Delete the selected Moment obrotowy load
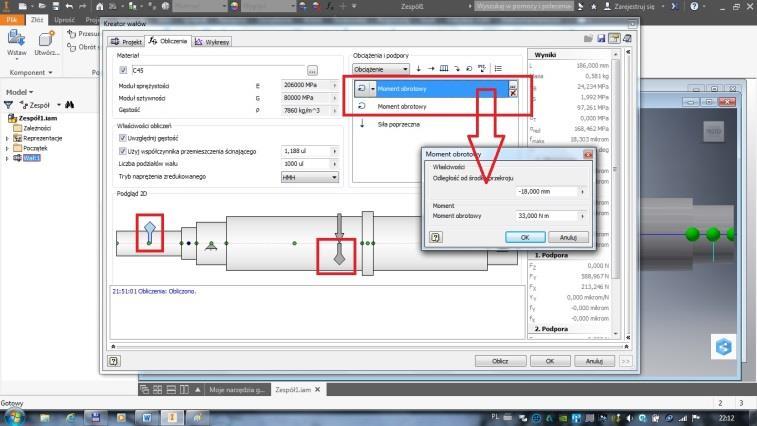 click(x=513, y=93)
